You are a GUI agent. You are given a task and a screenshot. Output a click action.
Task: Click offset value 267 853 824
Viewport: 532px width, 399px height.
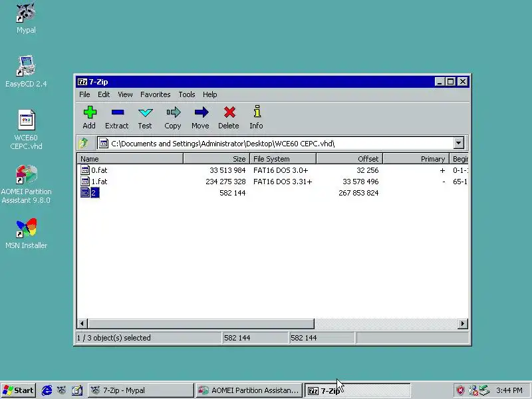[x=358, y=193]
